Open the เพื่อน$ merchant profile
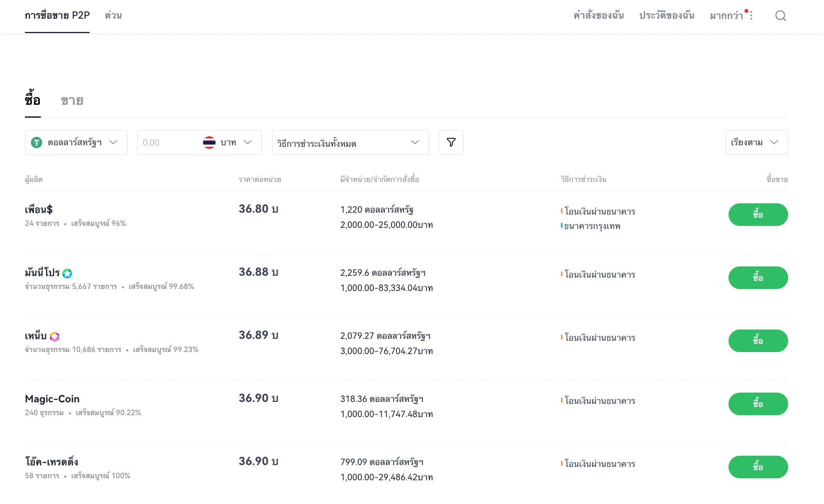Screen dimensions: 824x504 tap(39, 210)
